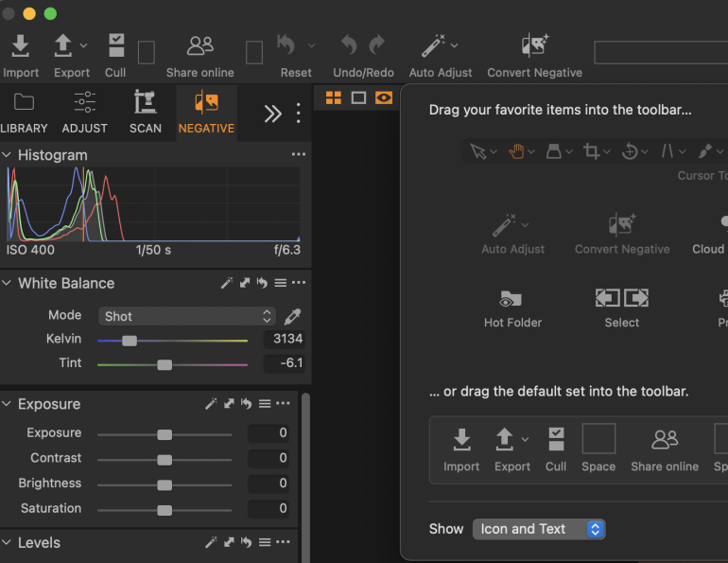Expand the Levels panel chevron
The height and width of the screenshot is (563, 728).
[7, 542]
